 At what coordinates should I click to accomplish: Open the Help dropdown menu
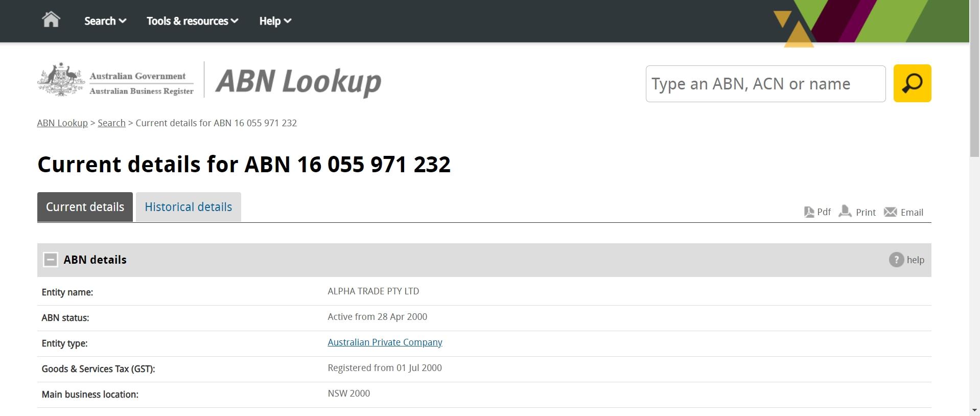click(x=275, y=21)
